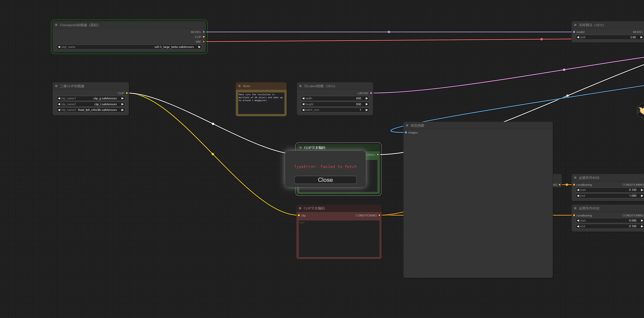The image size is (644, 318).
Task: Click the images input socket on 预览图像
Action: click(x=406, y=133)
